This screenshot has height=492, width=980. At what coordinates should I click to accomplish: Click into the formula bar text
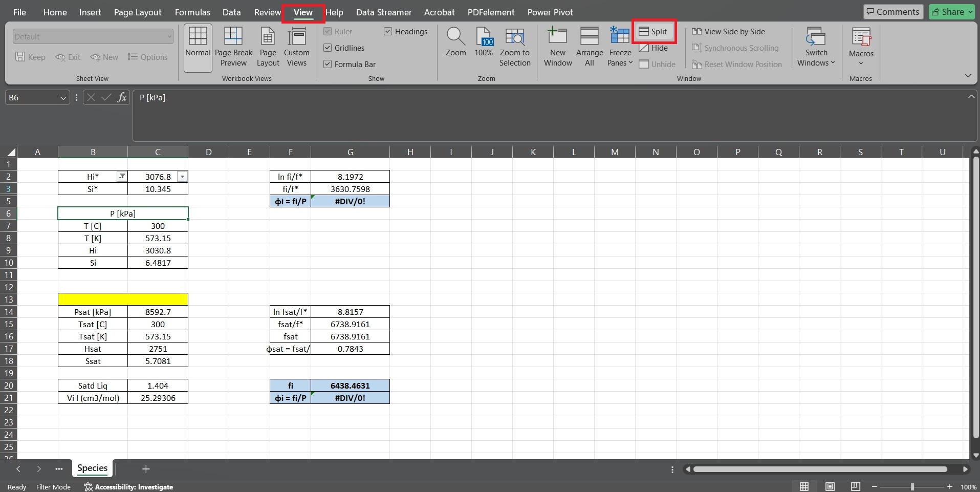tap(554, 116)
